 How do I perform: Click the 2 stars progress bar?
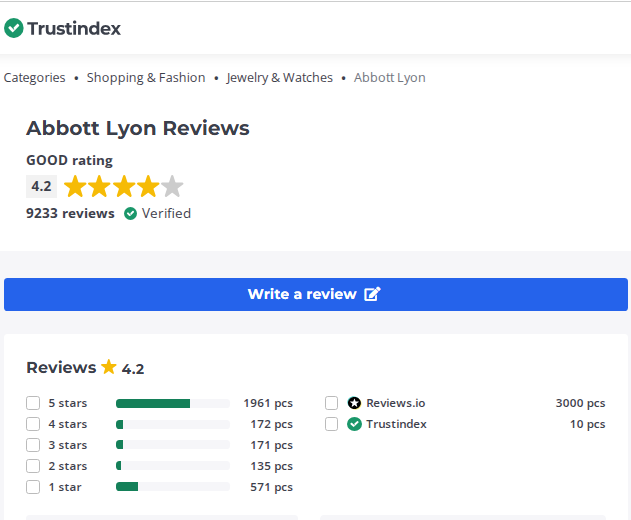point(173,466)
